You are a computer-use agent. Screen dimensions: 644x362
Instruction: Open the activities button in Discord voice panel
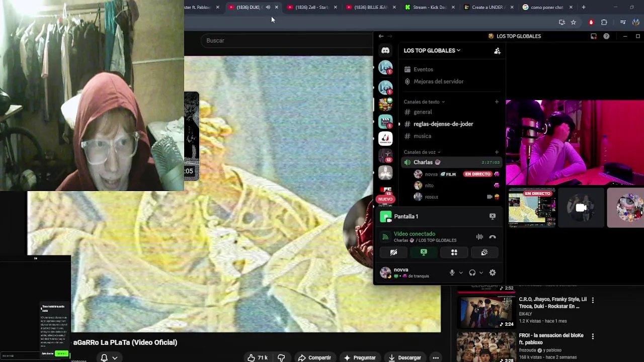pos(454,252)
